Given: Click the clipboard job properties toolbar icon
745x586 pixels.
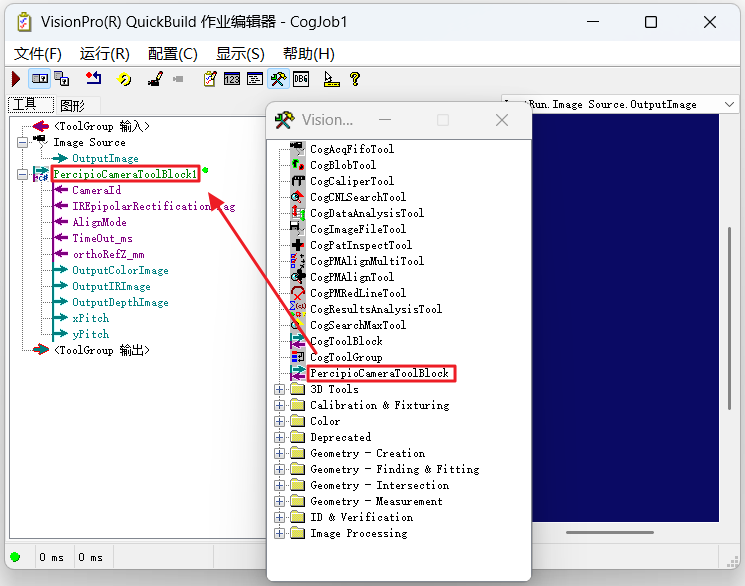Looking at the screenshot, I should click(x=210, y=79).
